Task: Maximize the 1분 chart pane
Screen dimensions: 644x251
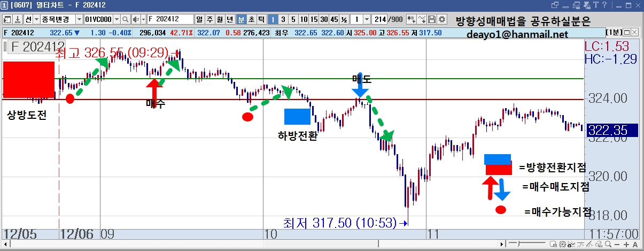Action: tap(627, 32)
